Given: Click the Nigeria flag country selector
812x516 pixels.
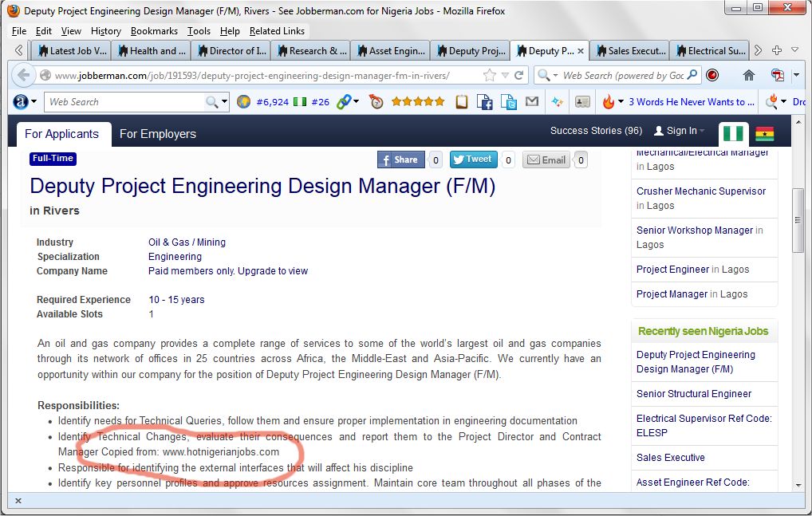Looking at the screenshot, I should (x=733, y=133).
